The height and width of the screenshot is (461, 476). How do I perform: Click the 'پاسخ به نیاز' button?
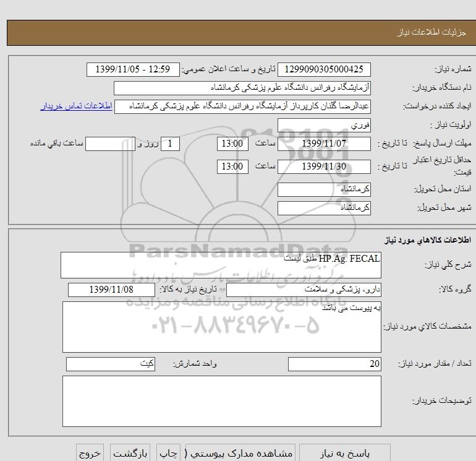pyautogui.click(x=345, y=454)
